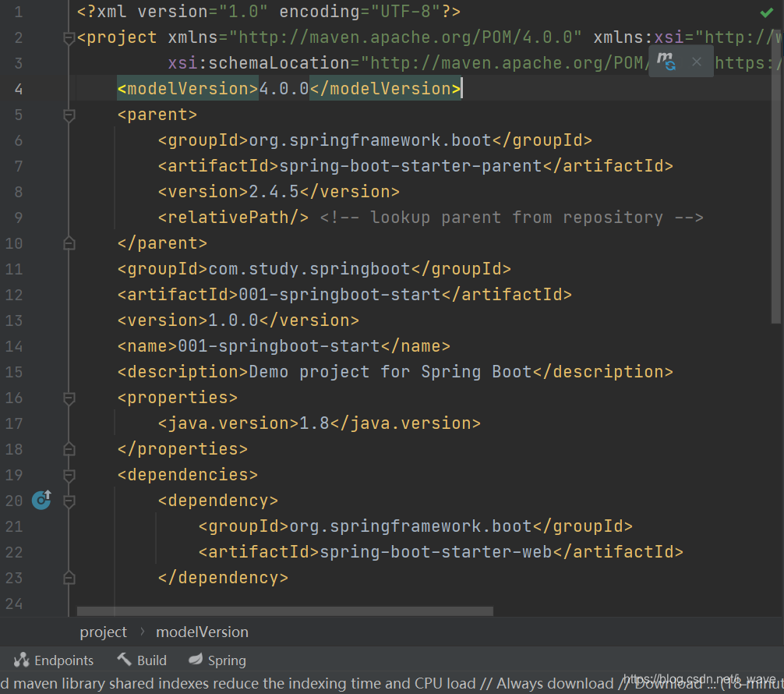
Task: Collapse the project tag fold on line 2
Action: [69, 38]
